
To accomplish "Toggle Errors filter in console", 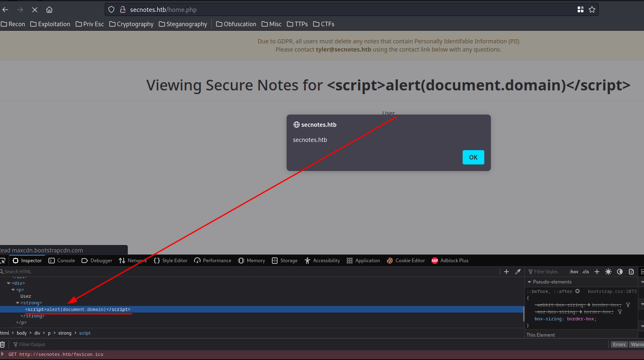I will (x=619, y=344).
